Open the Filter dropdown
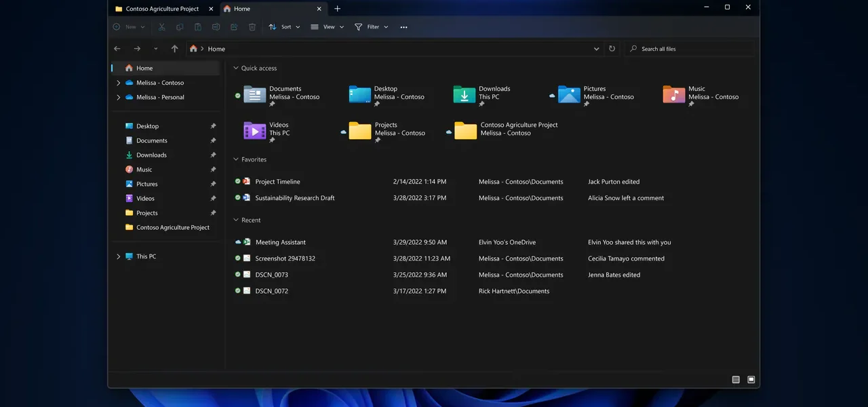 pos(372,26)
